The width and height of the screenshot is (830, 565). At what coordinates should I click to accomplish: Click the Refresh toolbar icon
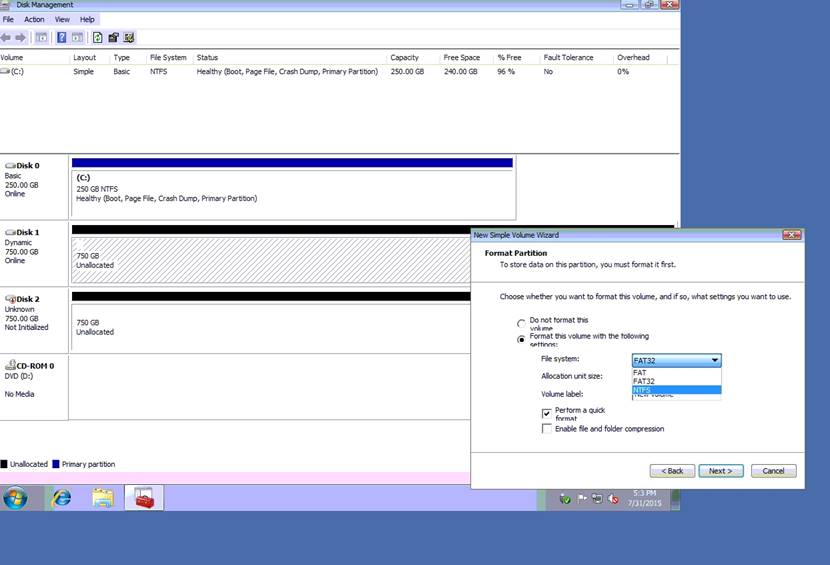[x=97, y=37]
